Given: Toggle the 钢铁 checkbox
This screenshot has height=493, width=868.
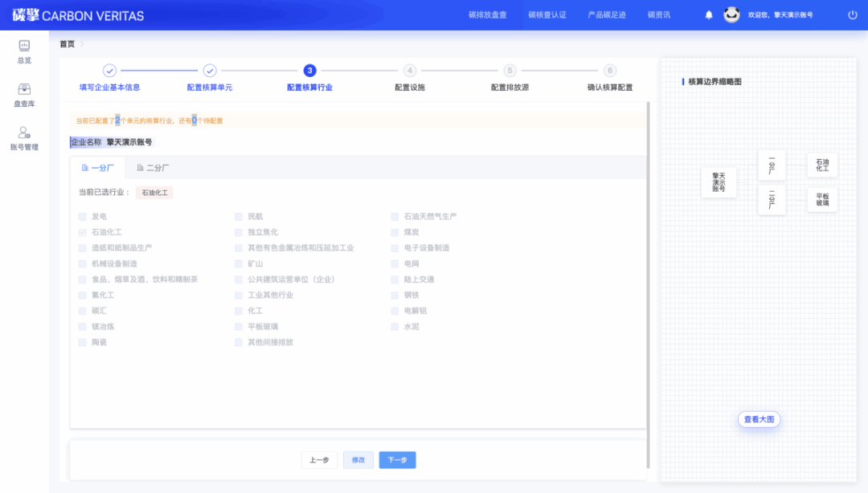Looking at the screenshot, I should tap(395, 295).
